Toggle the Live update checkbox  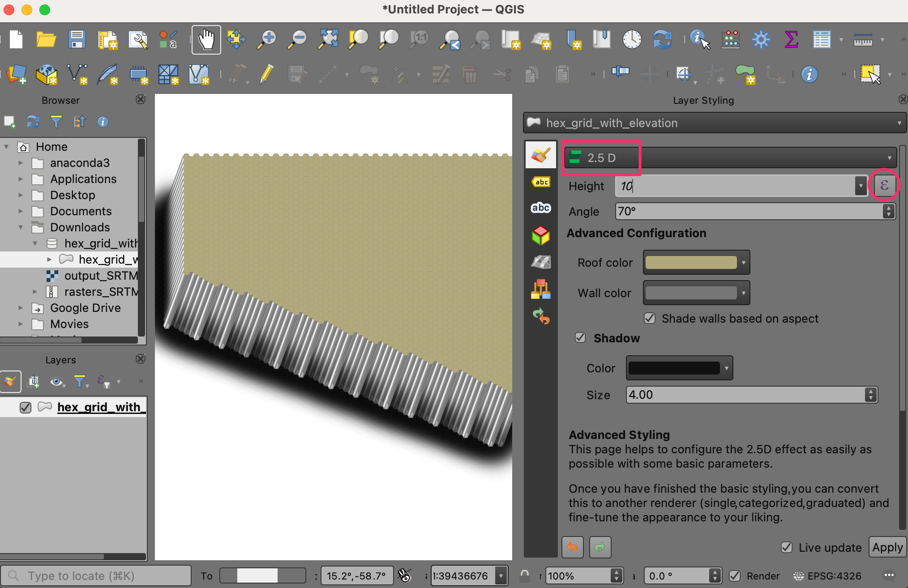click(x=787, y=547)
